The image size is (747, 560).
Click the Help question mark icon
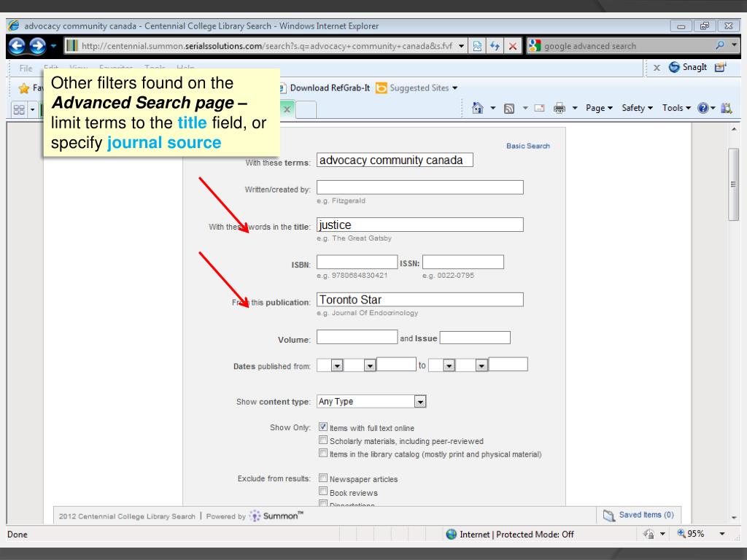tap(703, 108)
